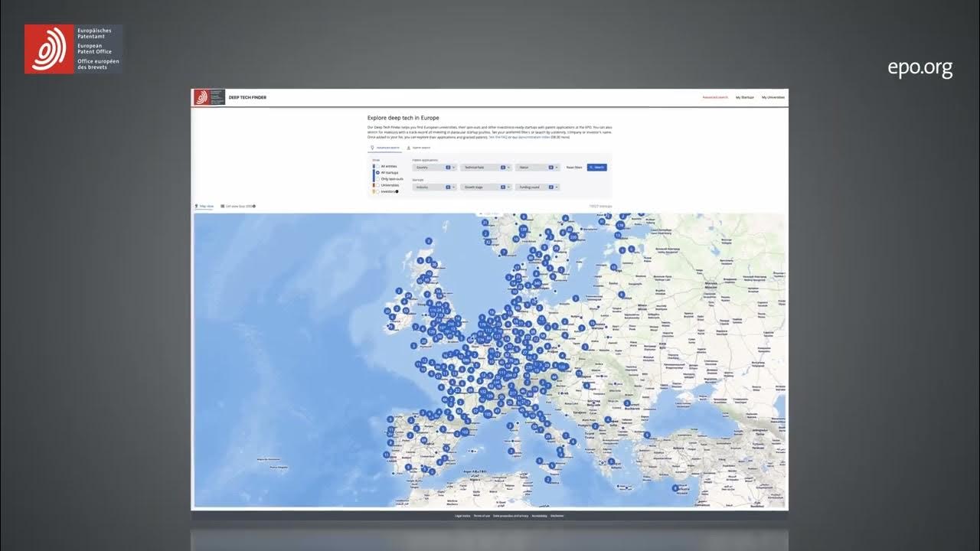Select the All entities radio button
Viewport: 980px width, 551px height.
coord(378,166)
